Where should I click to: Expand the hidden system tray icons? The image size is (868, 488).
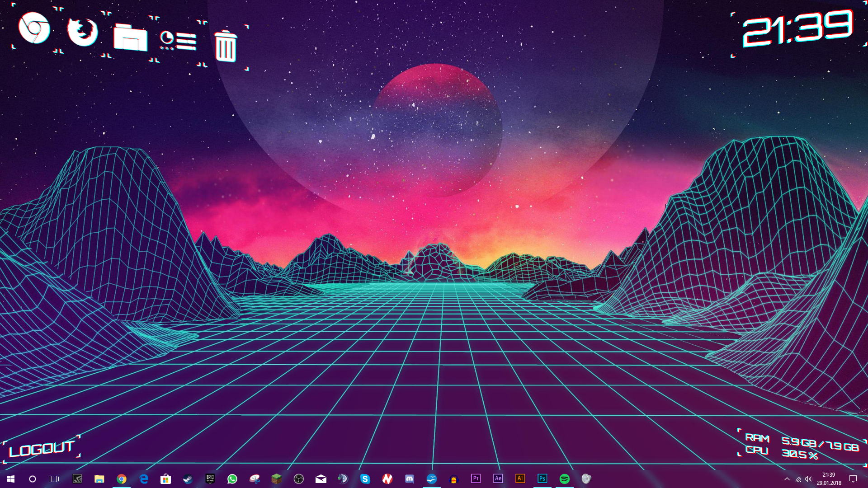tap(787, 479)
